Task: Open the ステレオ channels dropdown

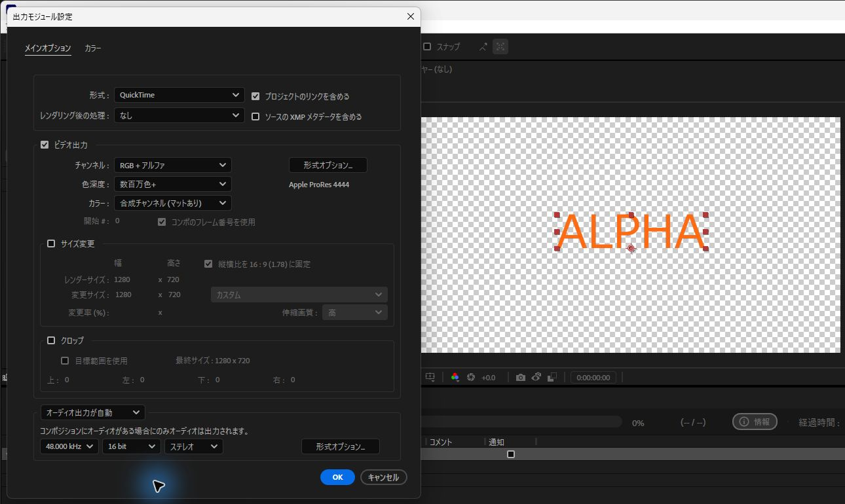Action: [193, 446]
